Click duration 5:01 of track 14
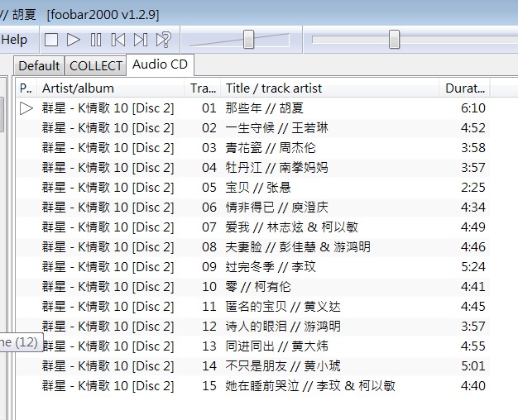The image size is (518, 420). click(473, 365)
